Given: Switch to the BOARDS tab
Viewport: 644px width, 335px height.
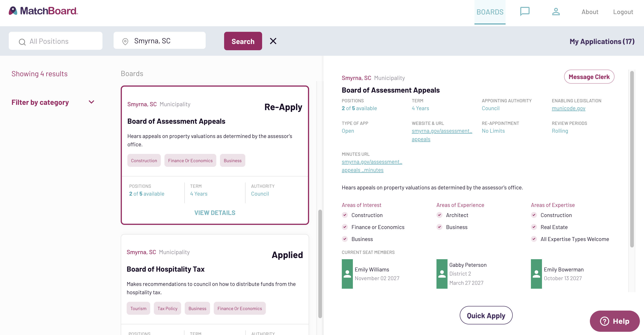Looking at the screenshot, I should [x=489, y=12].
